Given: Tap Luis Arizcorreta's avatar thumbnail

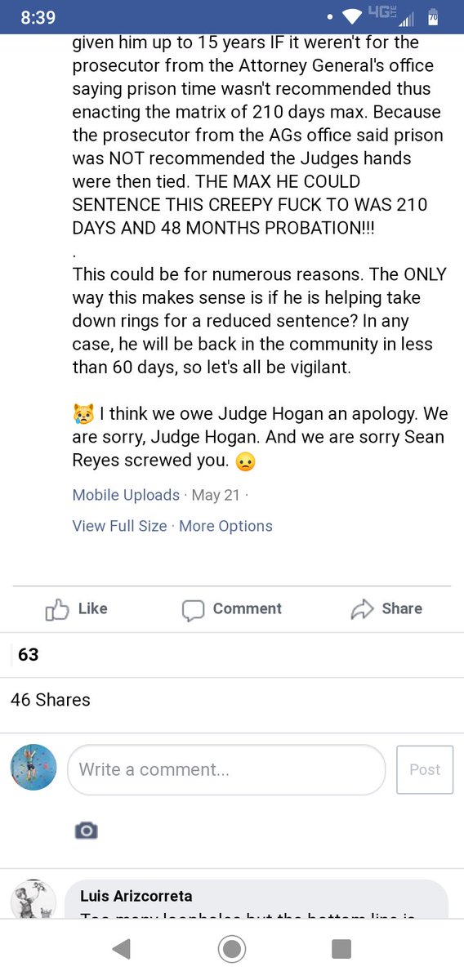Looking at the screenshot, I should (33, 900).
